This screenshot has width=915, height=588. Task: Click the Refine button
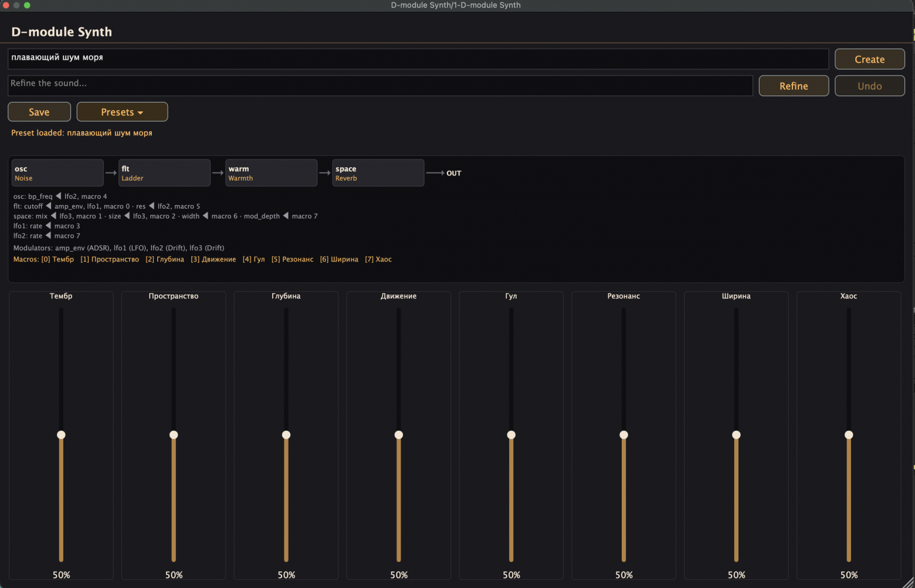[794, 86]
